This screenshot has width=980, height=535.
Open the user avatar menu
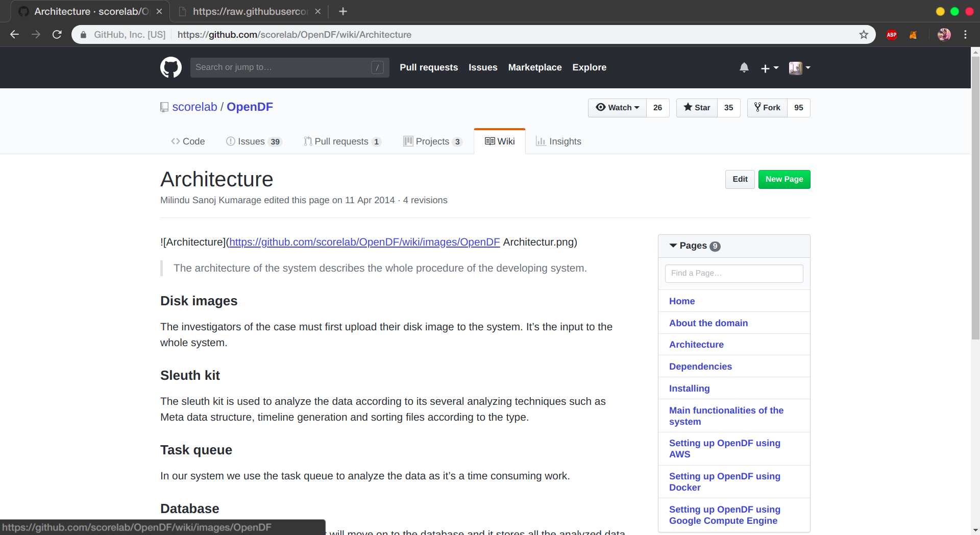point(800,68)
